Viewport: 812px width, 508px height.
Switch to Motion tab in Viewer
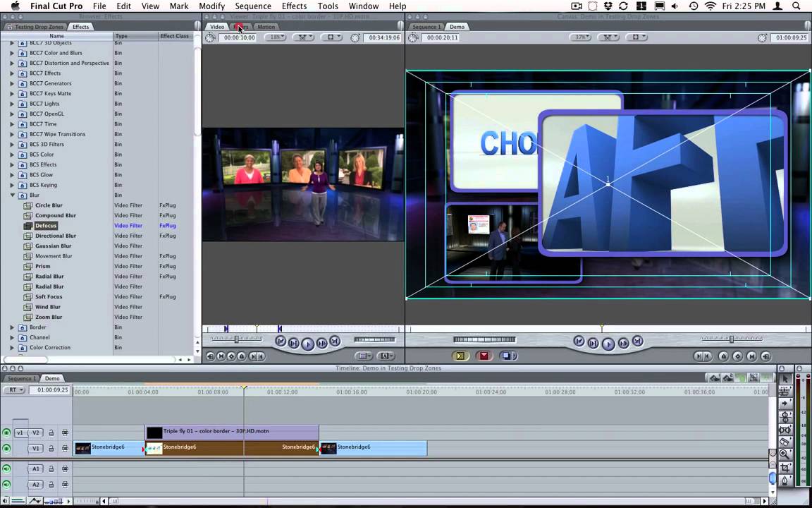pyautogui.click(x=266, y=27)
